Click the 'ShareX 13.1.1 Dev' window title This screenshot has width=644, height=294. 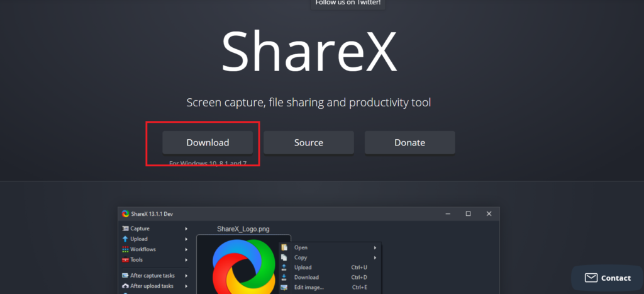click(x=152, y=214)
